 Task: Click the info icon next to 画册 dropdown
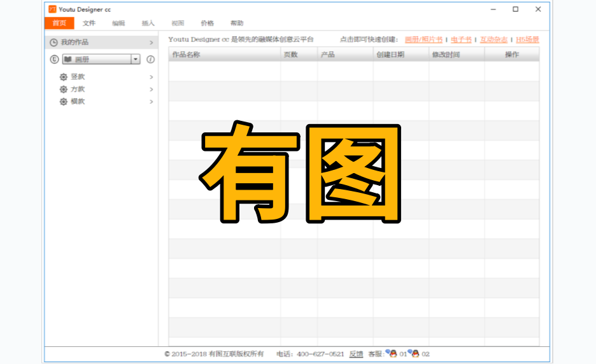pos(150,59)
